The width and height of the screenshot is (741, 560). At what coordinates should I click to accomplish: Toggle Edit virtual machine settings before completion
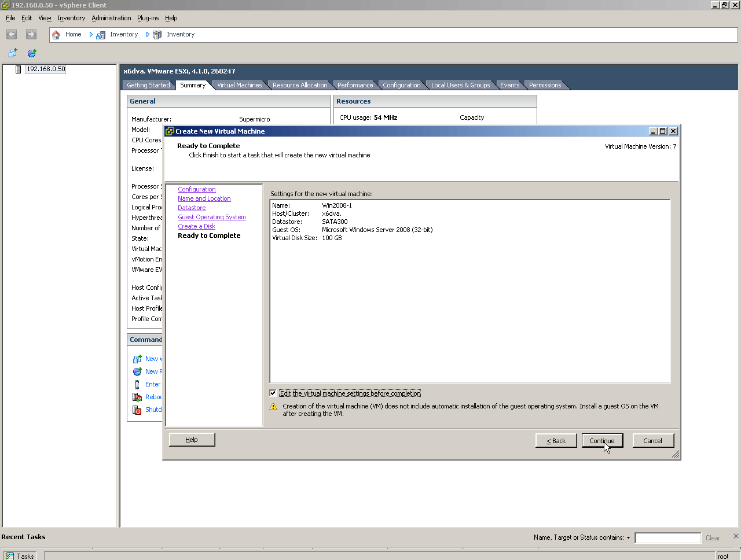coord(273,393)
